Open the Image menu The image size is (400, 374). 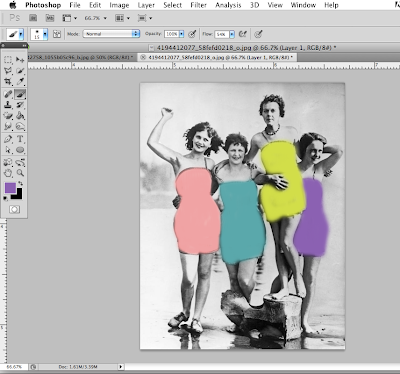point(119,5)
